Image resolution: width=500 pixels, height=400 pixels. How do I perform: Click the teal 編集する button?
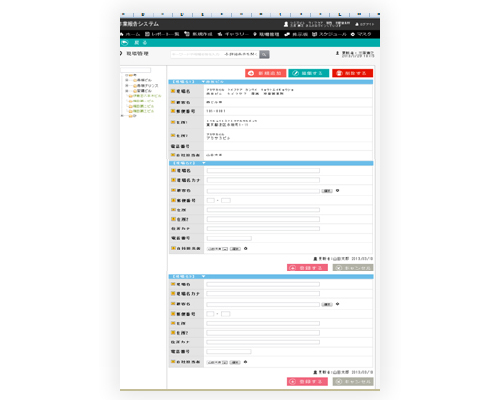pos(309,73)
